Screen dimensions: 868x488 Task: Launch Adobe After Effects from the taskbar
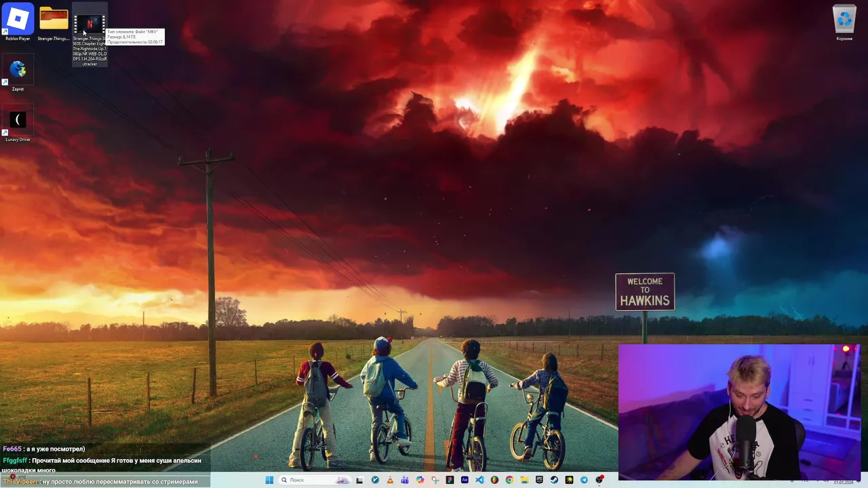pyautogui.click(x=465, y=480)
